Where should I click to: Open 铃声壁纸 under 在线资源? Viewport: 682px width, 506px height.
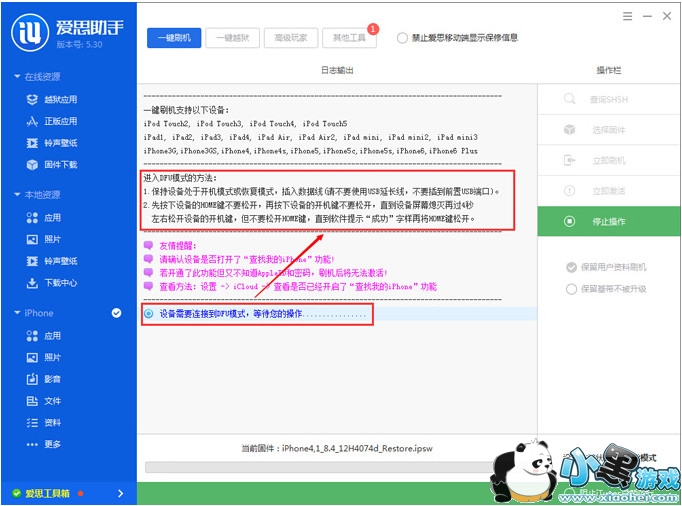[52, 143]
